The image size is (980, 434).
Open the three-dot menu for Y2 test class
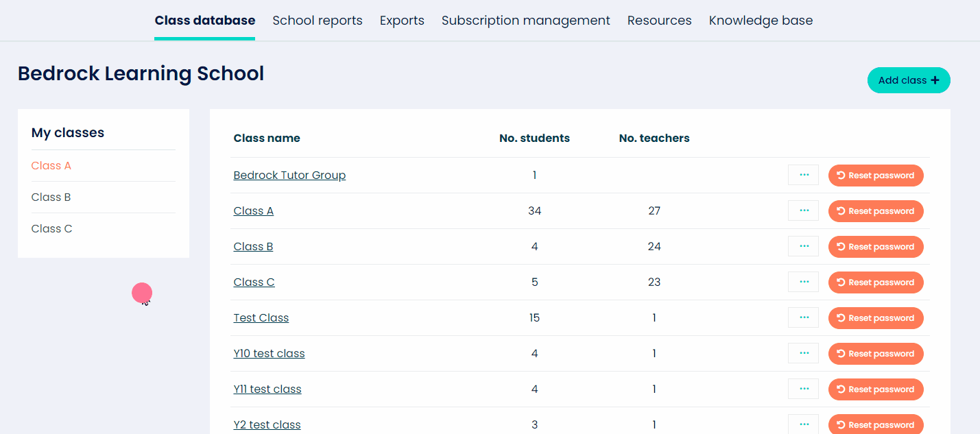(x=803, y=424)
